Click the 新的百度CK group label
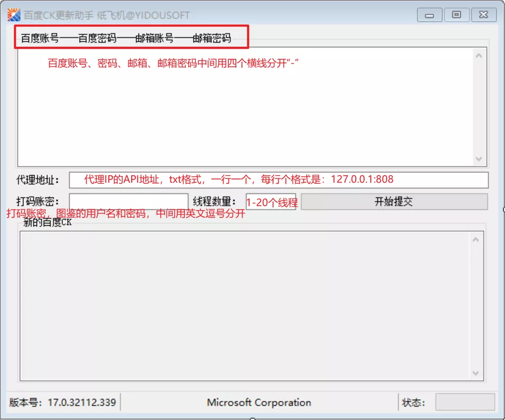 tap(47, 222)
